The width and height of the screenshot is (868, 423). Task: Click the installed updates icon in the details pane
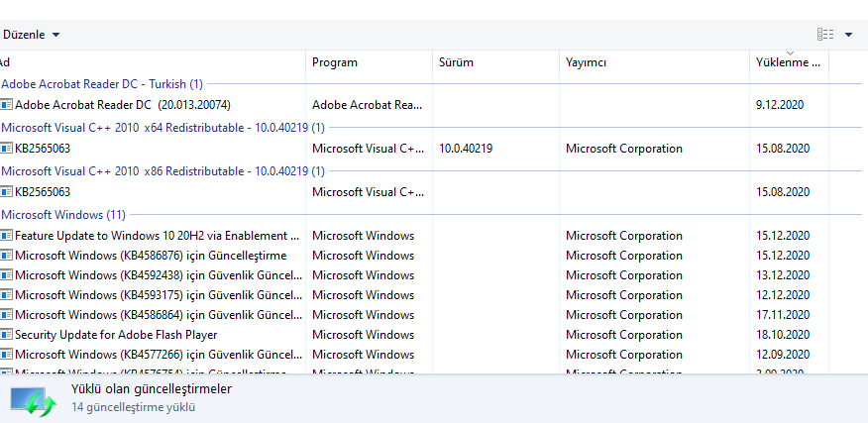click(35, 399)
